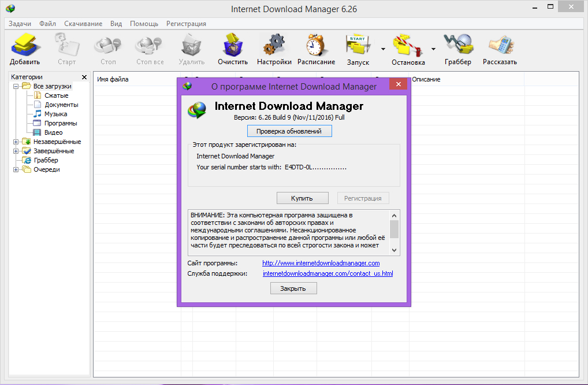Click the Добавить (Add URL) toolbar icon

coord(25,45)
